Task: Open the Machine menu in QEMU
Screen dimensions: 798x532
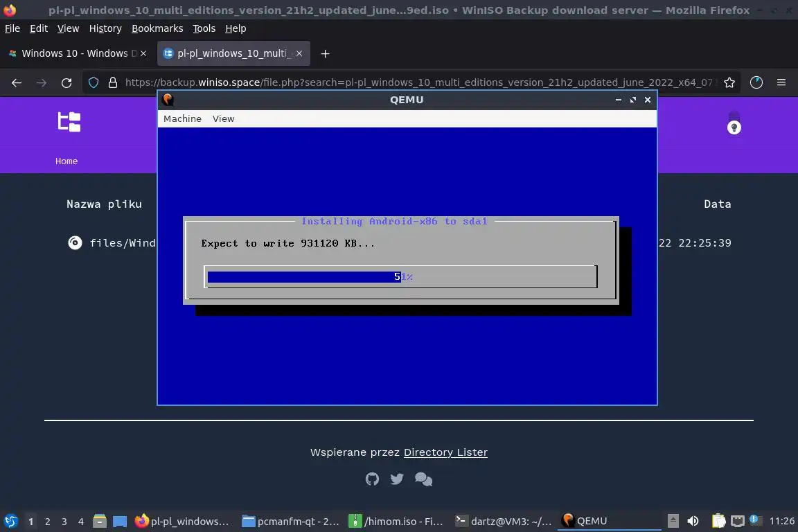Action: (182, 118)
